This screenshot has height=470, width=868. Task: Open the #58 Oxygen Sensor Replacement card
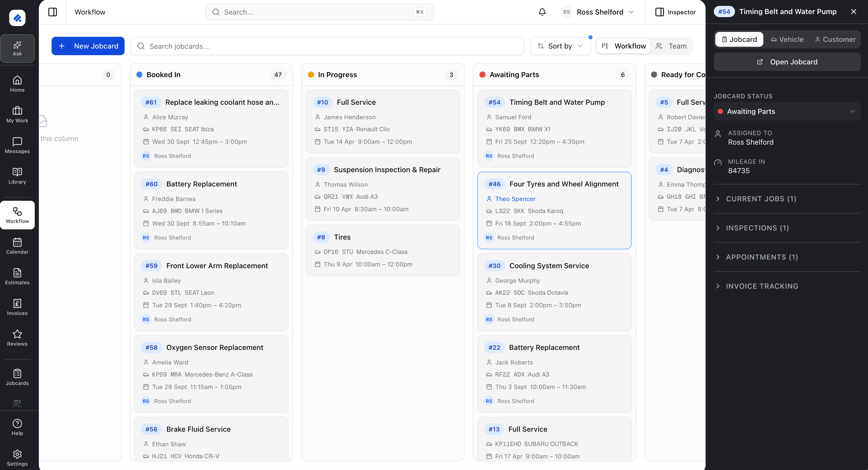211,374
